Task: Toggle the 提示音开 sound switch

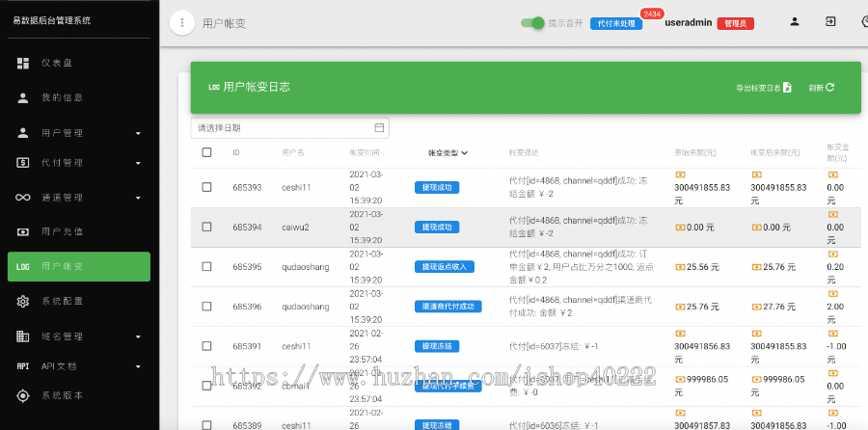Action: (532, 23)
